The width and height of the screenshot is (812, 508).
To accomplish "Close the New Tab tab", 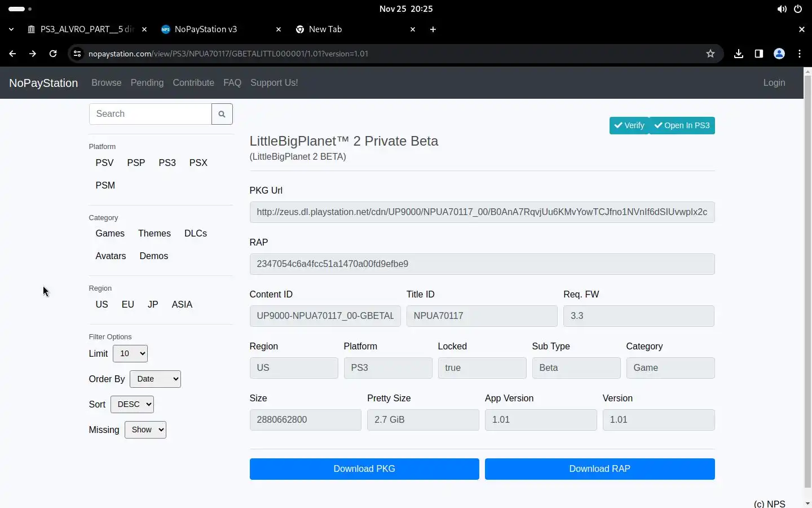I will pos(413,29).
